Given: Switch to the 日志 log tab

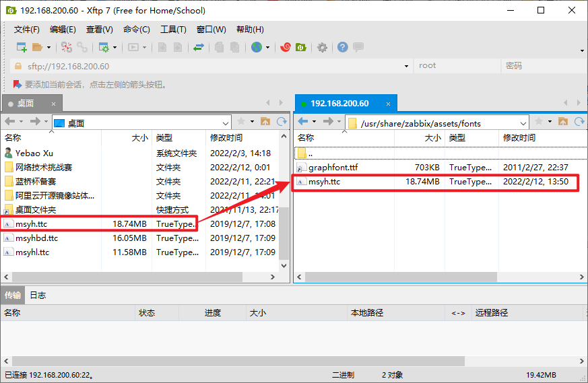Looking at the screenshot, I should (38, 295).
